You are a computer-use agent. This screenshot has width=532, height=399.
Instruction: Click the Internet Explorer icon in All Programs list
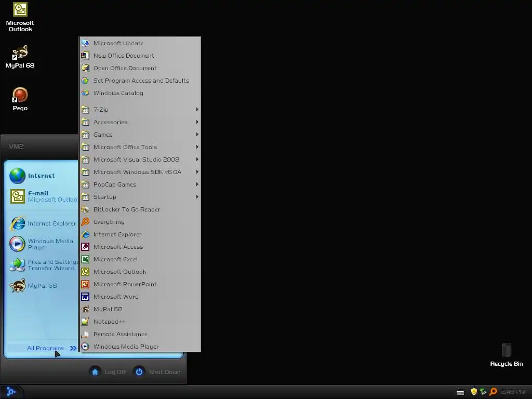(85, 234)
